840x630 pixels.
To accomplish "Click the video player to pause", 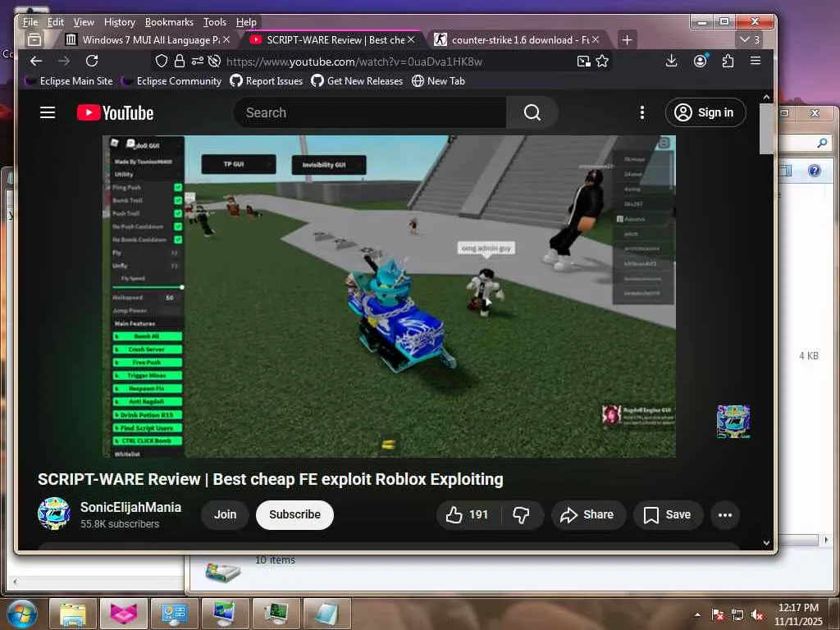I will pyautogui.click(x=389, y=296).
